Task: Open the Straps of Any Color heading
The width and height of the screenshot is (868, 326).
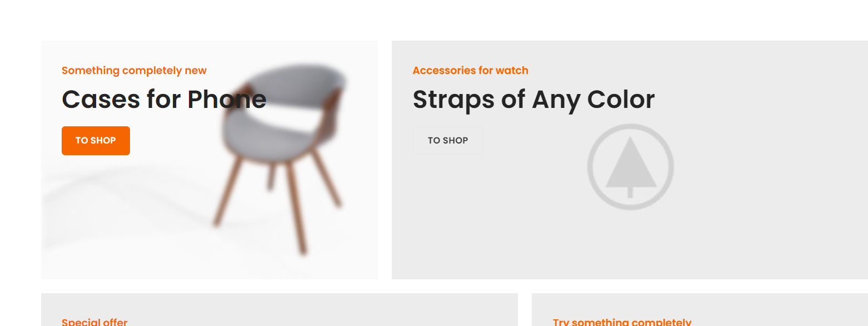Action: coord(533,100)
